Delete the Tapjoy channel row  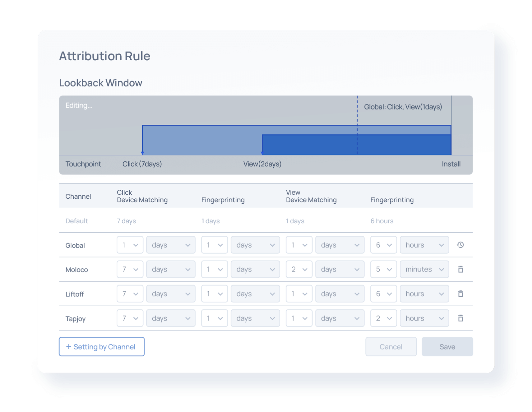[461, 318]
